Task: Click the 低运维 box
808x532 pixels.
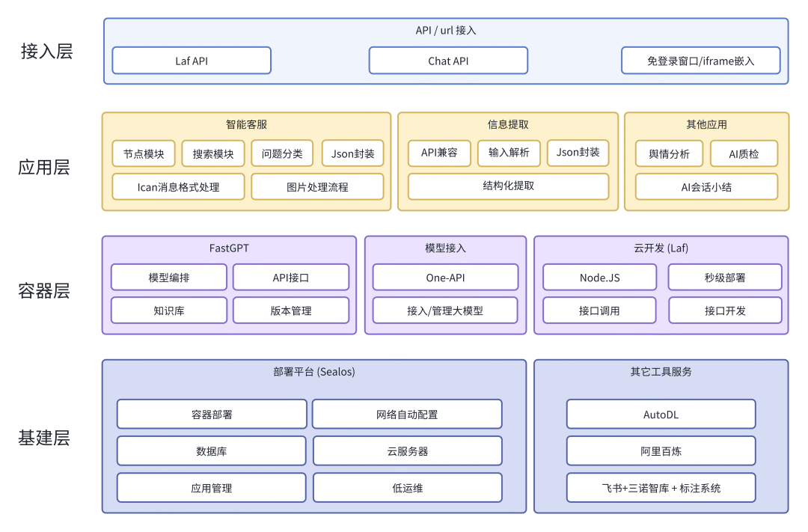Action: coord(408,488)
